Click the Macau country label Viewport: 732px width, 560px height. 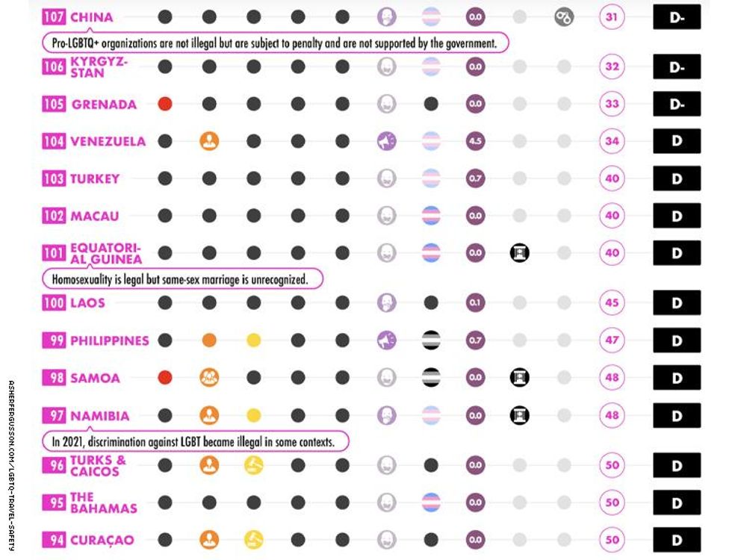pos(95,216)
